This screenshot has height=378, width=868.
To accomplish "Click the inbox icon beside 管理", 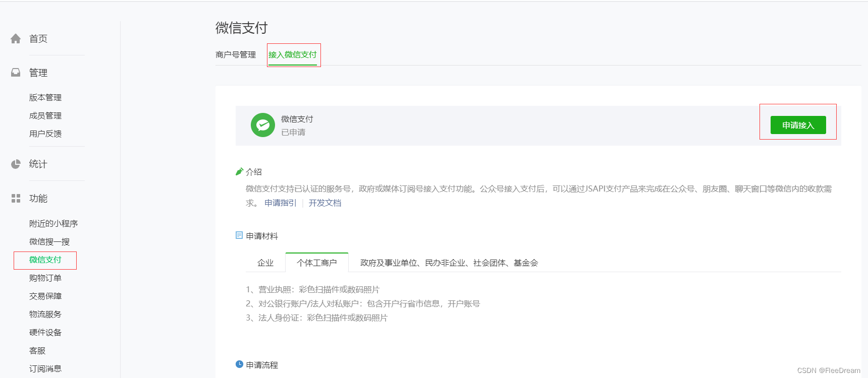I will click(x=16, y=73).
